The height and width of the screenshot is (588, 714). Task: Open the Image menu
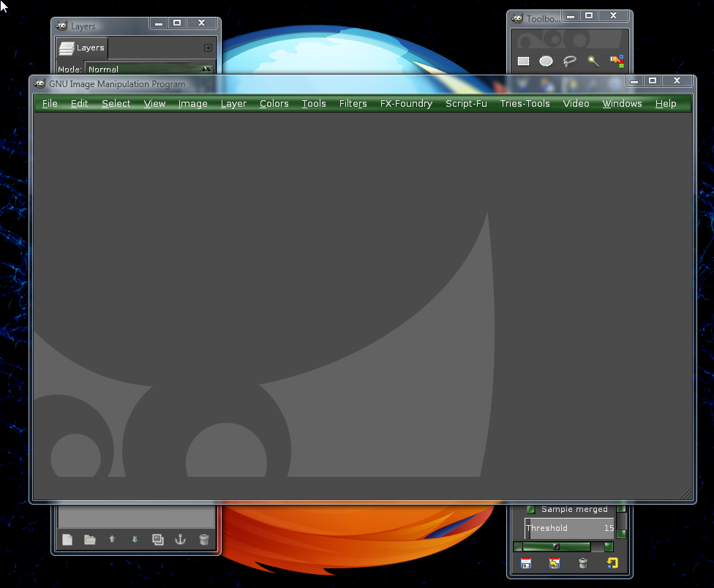(192, 103)
